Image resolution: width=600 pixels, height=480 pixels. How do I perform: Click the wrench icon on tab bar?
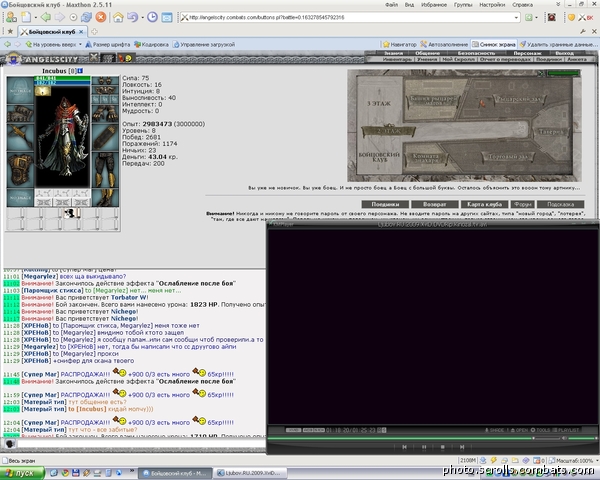pyautogui.click(x=583, y=32)
